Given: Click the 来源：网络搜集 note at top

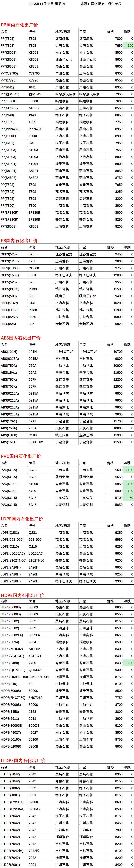Looking at the screenshot, I should pos(92,4).
